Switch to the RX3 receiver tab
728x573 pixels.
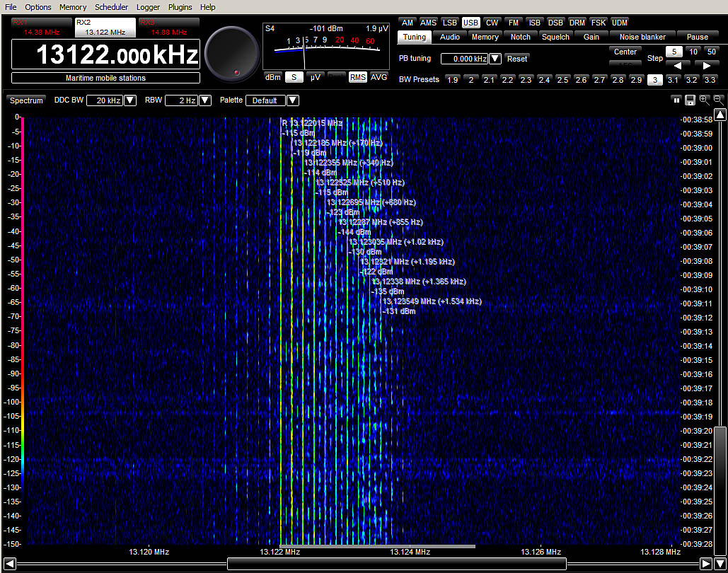169,28
